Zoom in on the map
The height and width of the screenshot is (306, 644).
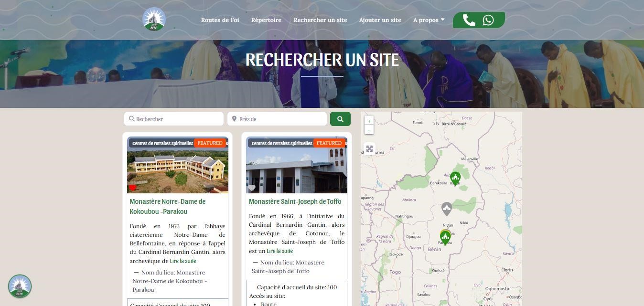(369, 121)
